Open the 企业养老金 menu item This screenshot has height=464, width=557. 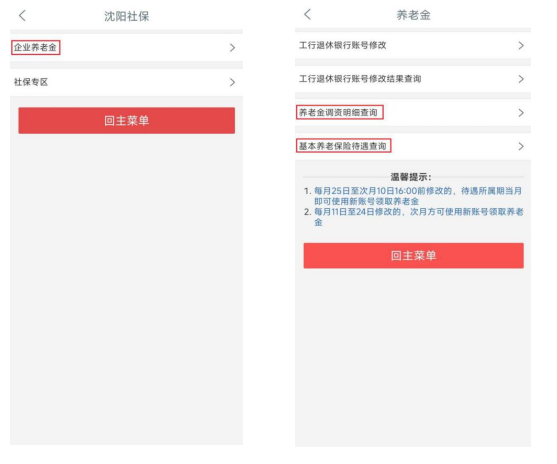[126, 47]
